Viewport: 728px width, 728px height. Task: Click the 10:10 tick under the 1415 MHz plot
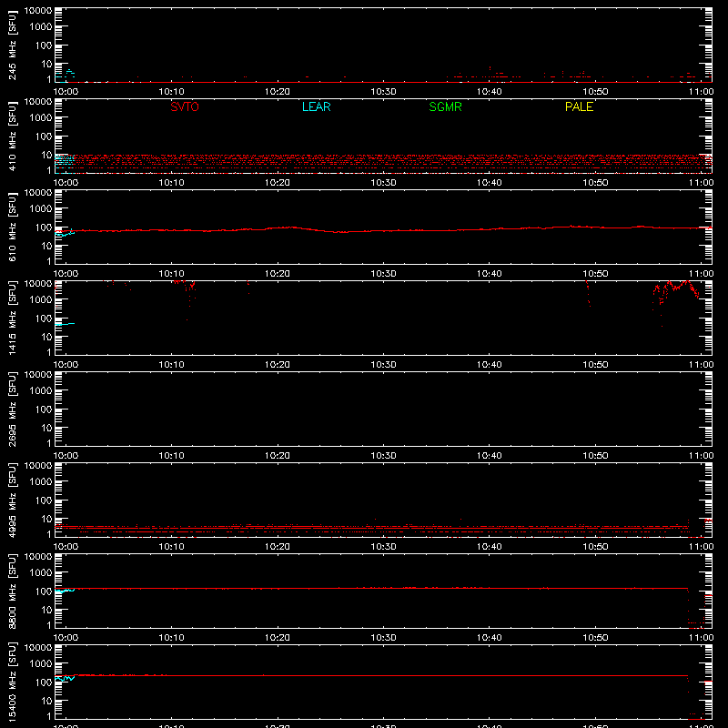pos(172,365)
